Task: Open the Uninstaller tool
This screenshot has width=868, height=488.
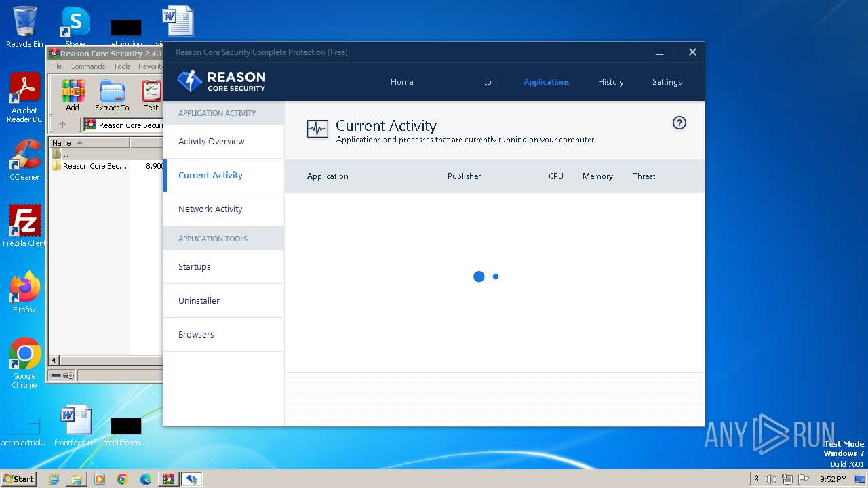Action: (224, 301)
